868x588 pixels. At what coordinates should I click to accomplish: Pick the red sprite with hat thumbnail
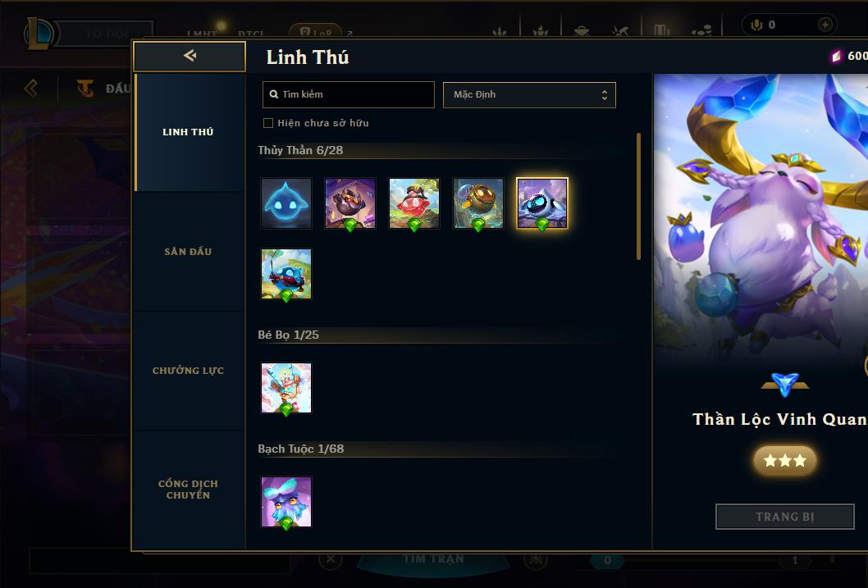point(414,203)
